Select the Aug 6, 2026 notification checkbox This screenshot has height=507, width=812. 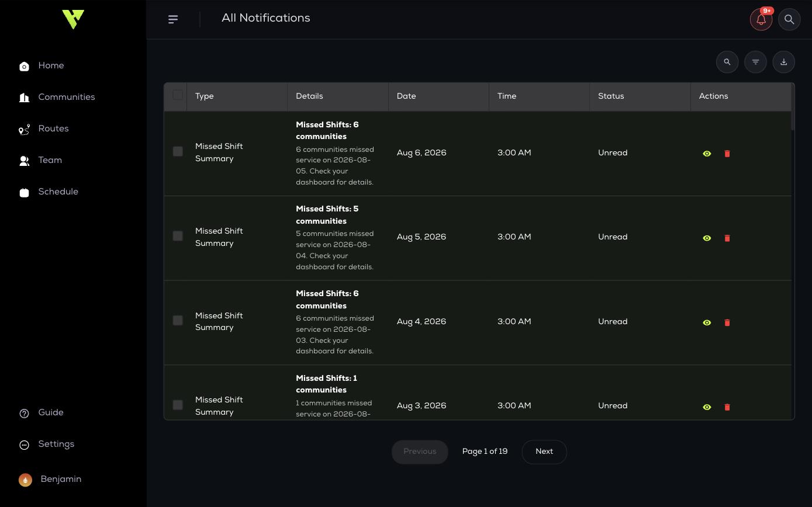pos(178,151)
